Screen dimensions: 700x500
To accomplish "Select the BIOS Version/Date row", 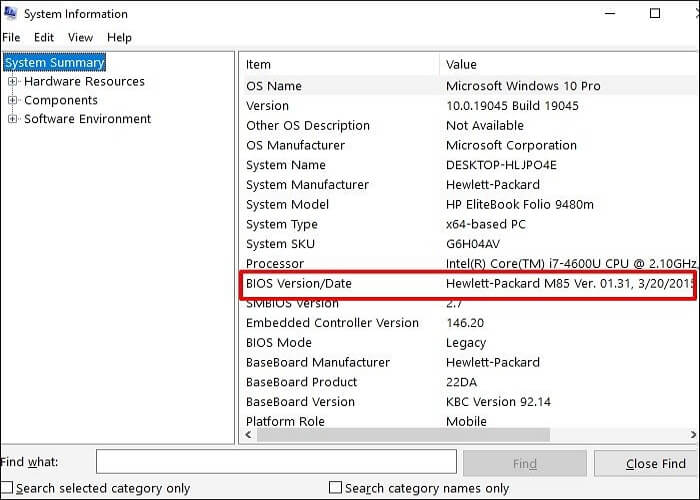I will point(299,284).
